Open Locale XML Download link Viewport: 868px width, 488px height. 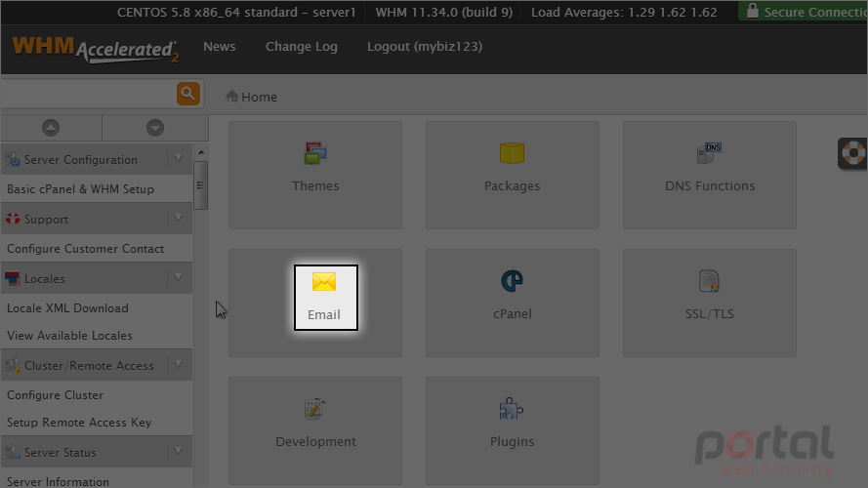click(x=67, y=308)
